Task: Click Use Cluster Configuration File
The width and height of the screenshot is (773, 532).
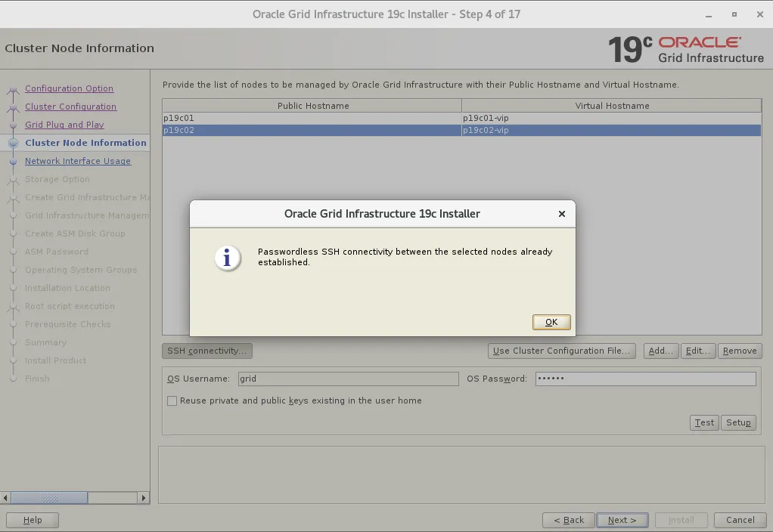Action: (x=561, y=351)
